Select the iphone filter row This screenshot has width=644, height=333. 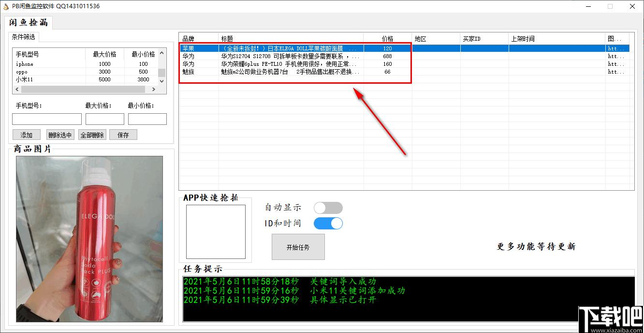(x=85, y=64)
